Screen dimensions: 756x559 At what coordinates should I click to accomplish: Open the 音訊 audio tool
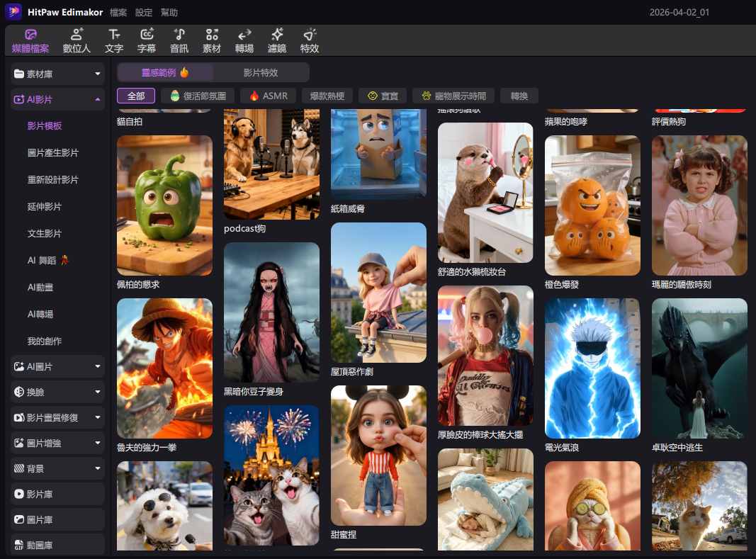[x=179, y=40]
